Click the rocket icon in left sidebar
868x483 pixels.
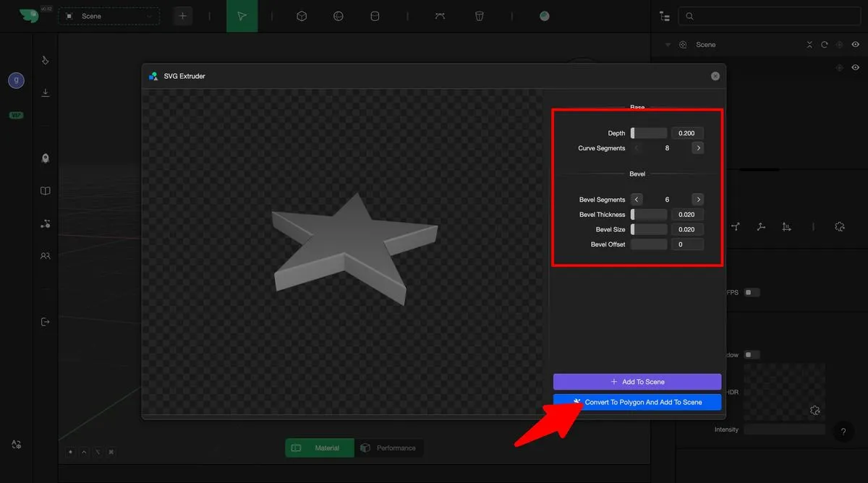tap(45, 158)
